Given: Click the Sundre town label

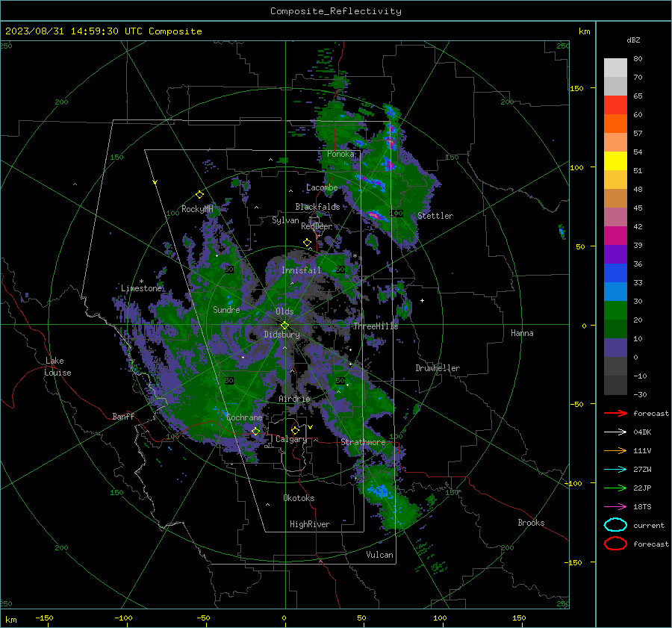Looking at the screenshot, I should 226,309.
